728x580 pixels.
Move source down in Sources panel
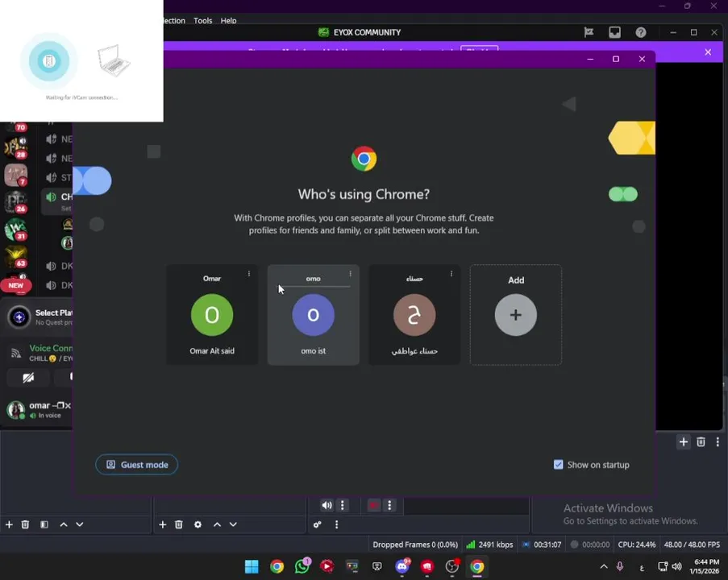click(x=233, y=524)
